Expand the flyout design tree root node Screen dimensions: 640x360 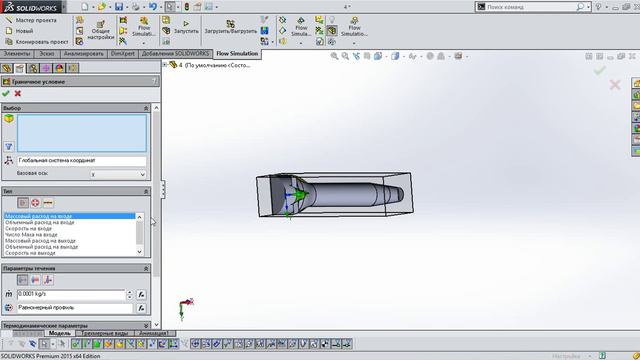point(165,64)
